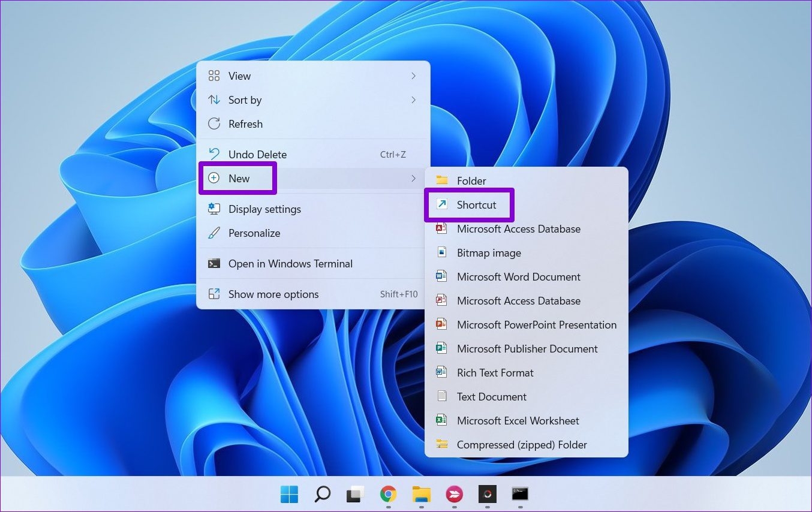Create a new Microsoft Excel Worksheet
Screen dimensions: 812x512
pyautogui.click(x=518, y=420)
